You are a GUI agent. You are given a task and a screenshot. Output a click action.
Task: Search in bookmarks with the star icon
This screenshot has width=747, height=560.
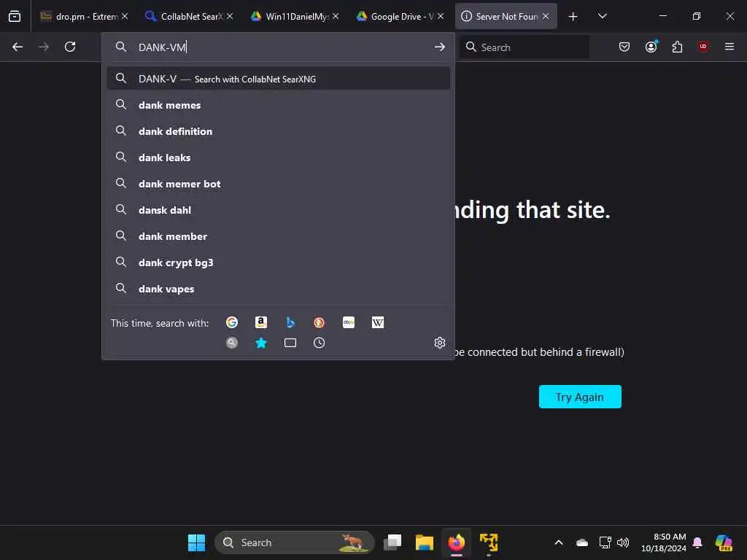(x=261, y=343)
